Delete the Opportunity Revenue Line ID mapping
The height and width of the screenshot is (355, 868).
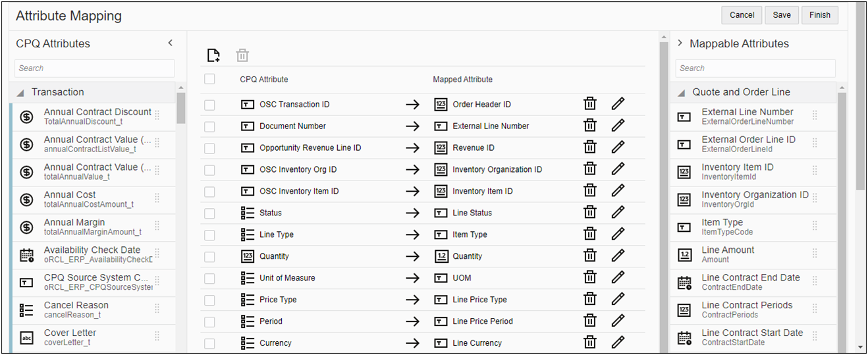click(590, 148)
